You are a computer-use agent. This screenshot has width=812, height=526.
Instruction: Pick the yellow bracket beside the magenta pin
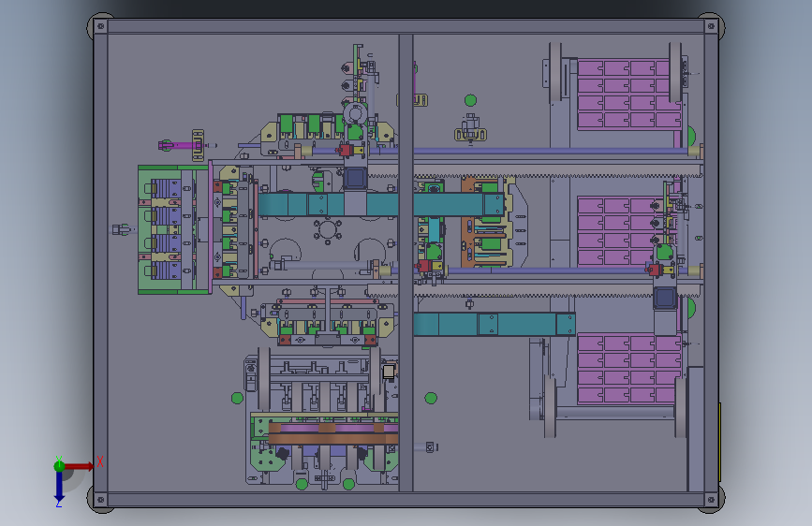[x=198, y=145]
